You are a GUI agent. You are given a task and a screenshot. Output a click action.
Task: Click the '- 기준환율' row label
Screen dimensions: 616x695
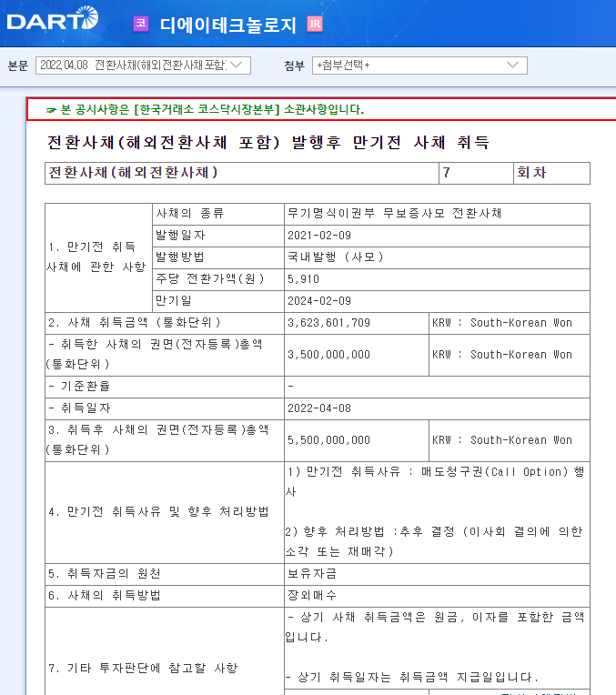point(79,387)
